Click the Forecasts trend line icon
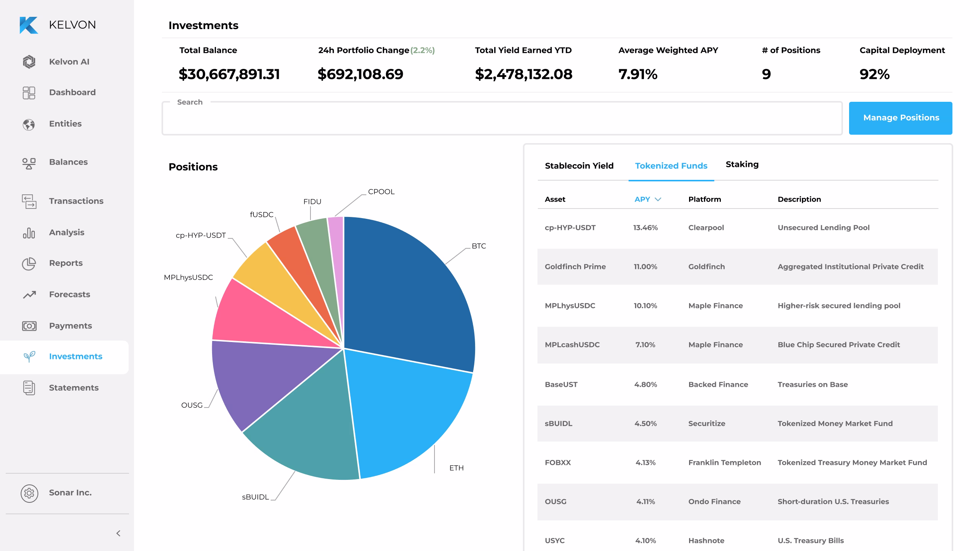980x551 pixels. 29,295
